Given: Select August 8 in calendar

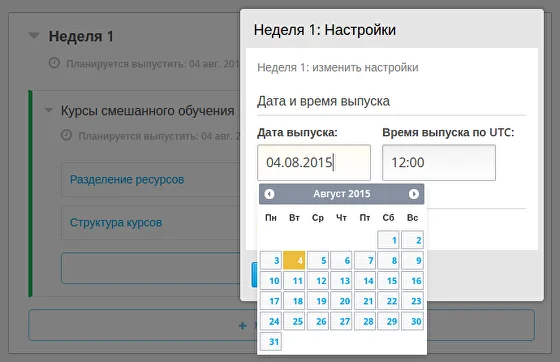Looking at the screenshot, I should click(388, 260).
